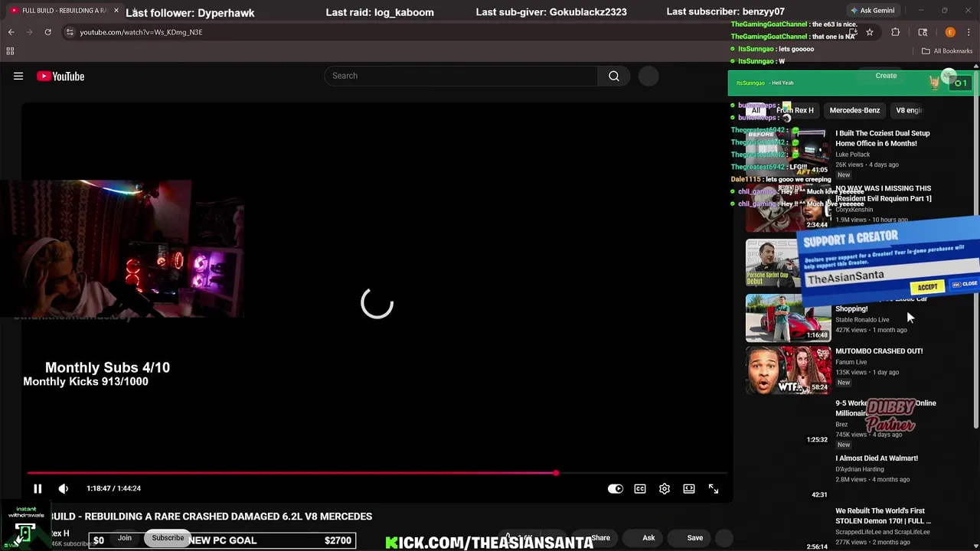This screenshot has width=980, height=551.
Task: Click the Stable Ronaldo Live red car thumbnail
Action: coord(789,318)
